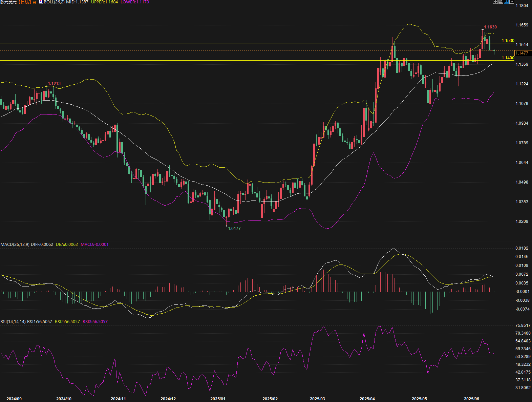Click the 1.0934 price axis label
532x402 pixels.
click(x=522, y=123)
